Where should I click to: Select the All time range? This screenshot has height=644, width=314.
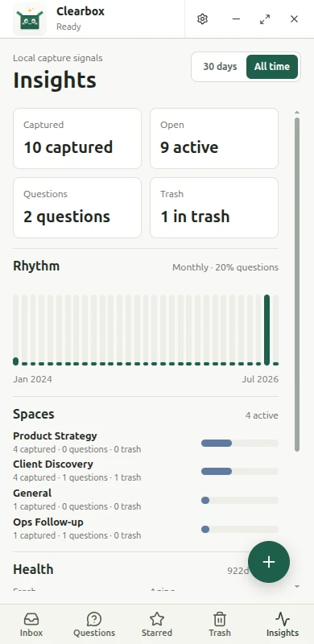[272, 67]
